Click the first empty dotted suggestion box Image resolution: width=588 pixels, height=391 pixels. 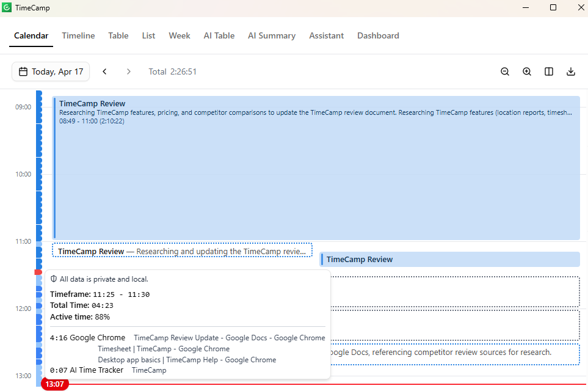coord(455,291)
